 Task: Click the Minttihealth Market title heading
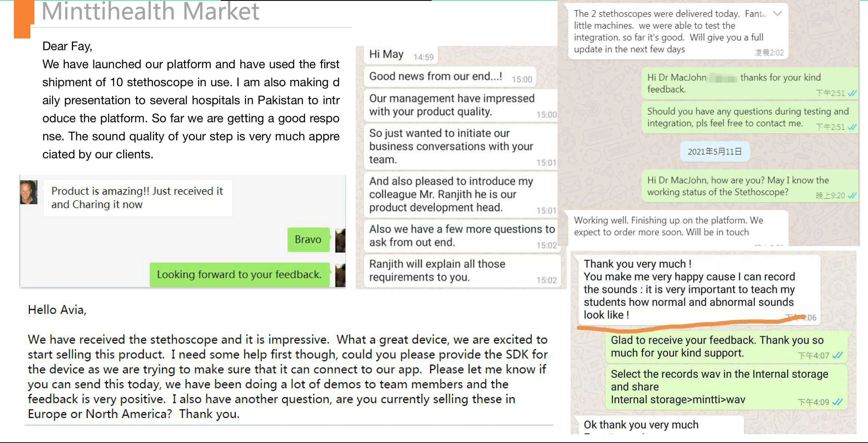[x=150, y=11]
